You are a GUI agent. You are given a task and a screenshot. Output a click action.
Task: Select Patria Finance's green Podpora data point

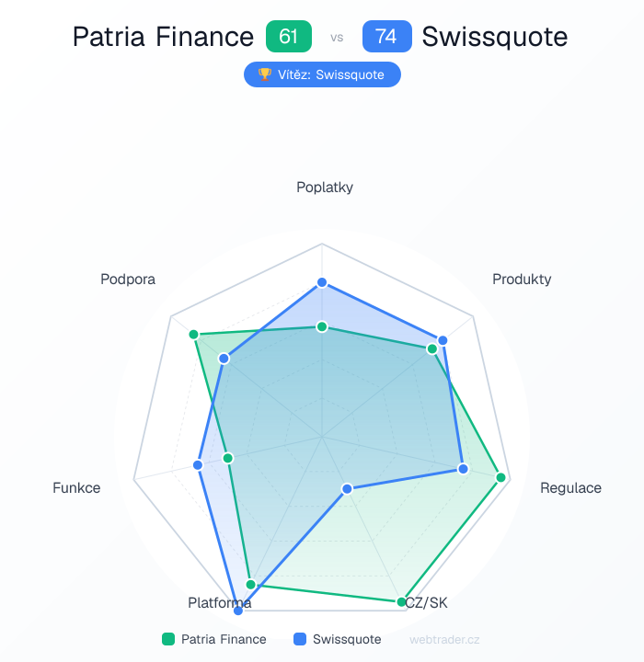194,334
